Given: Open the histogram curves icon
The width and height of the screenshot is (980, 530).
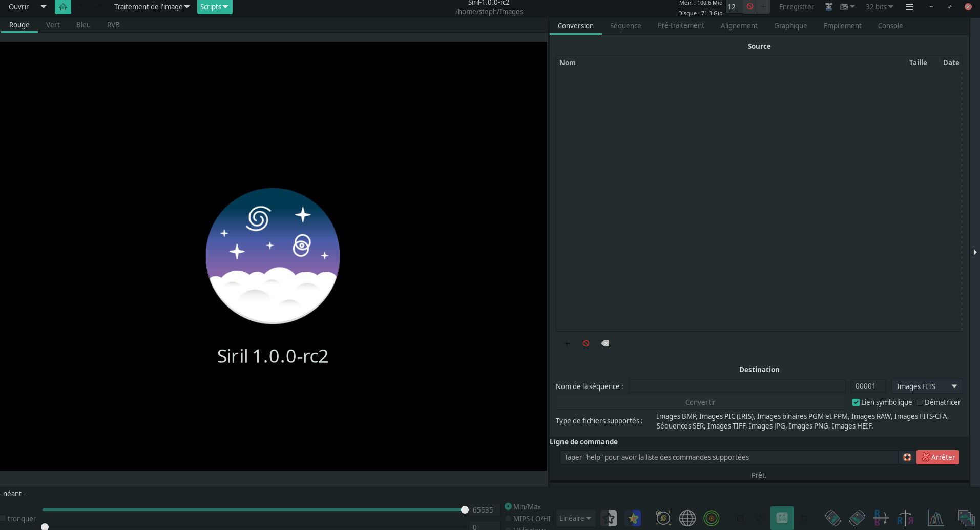Looking at the screenshot, I should [x=935, y=518].
